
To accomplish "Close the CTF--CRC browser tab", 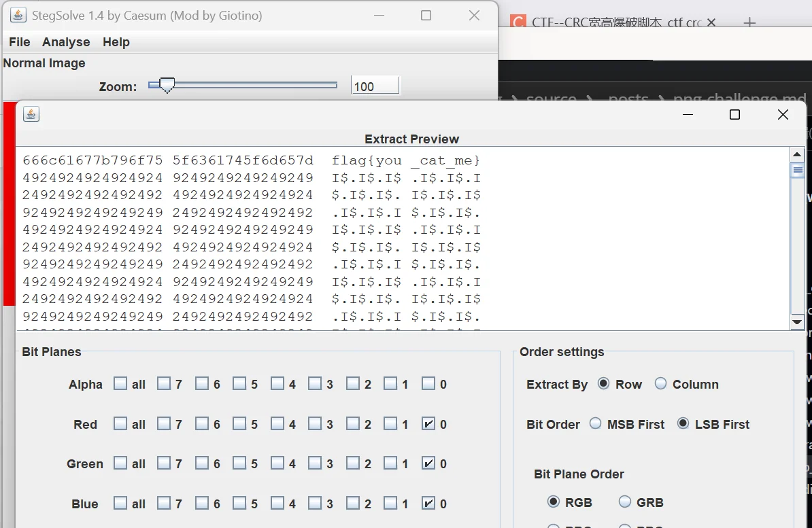I will point(711,22).
